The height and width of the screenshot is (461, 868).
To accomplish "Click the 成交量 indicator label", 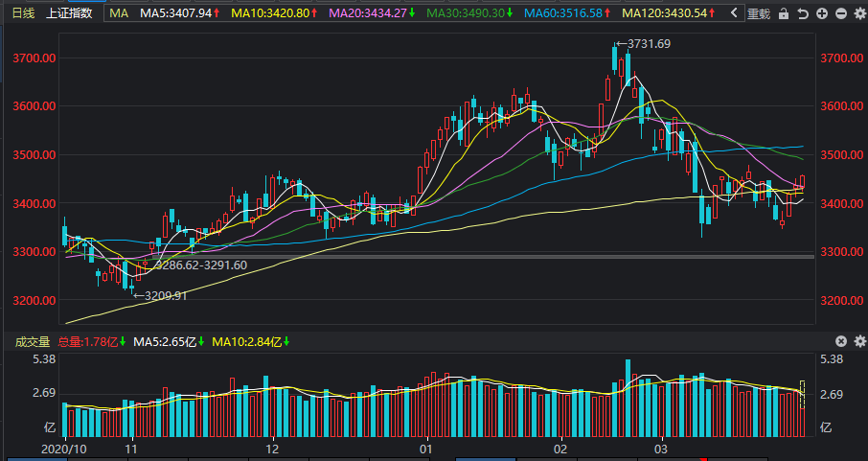I will click(x=33, y=342).
